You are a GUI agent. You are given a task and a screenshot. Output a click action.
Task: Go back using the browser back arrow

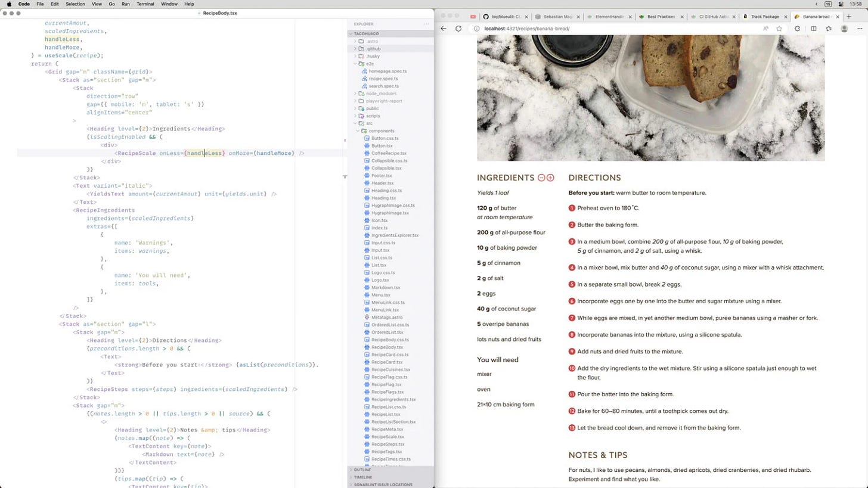(x=442, y=28)
